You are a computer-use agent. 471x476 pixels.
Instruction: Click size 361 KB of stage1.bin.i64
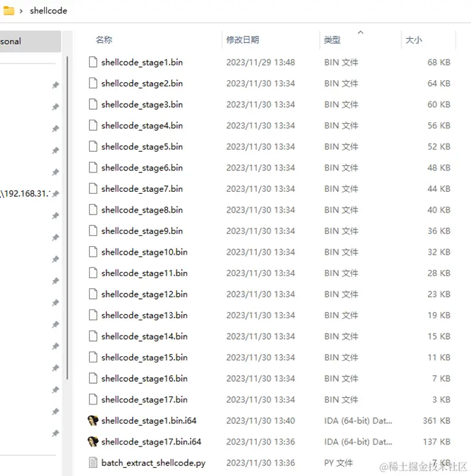pos(437,421)
